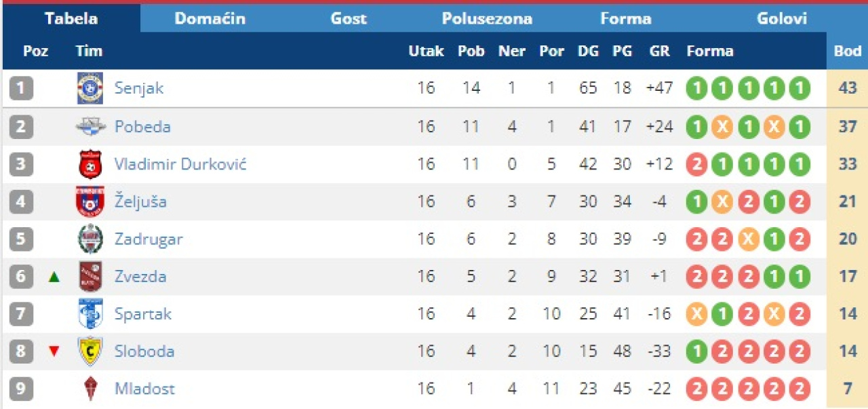
Task: Switch to the Domaćin tab
Action: pyautogui.click(x=210, y=19)
